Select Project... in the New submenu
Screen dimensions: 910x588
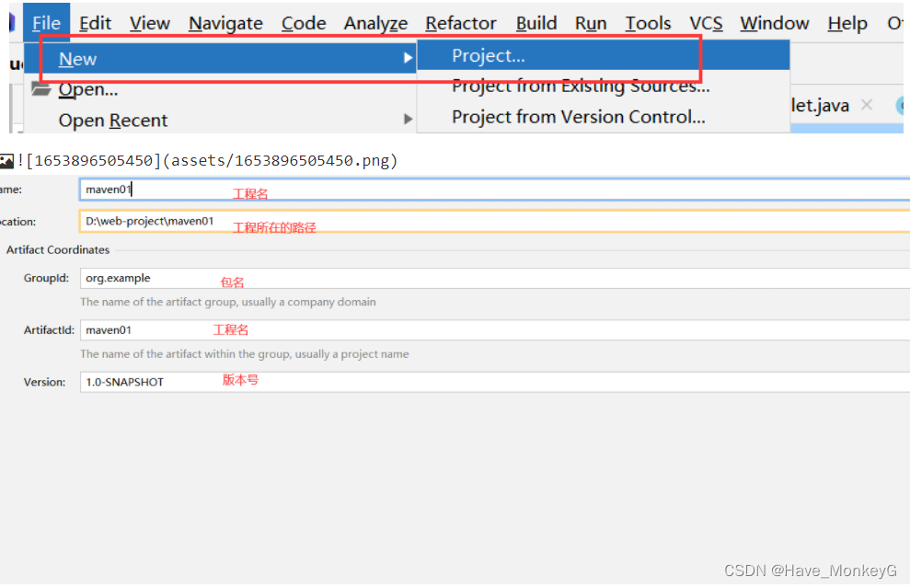pos(604,55)
